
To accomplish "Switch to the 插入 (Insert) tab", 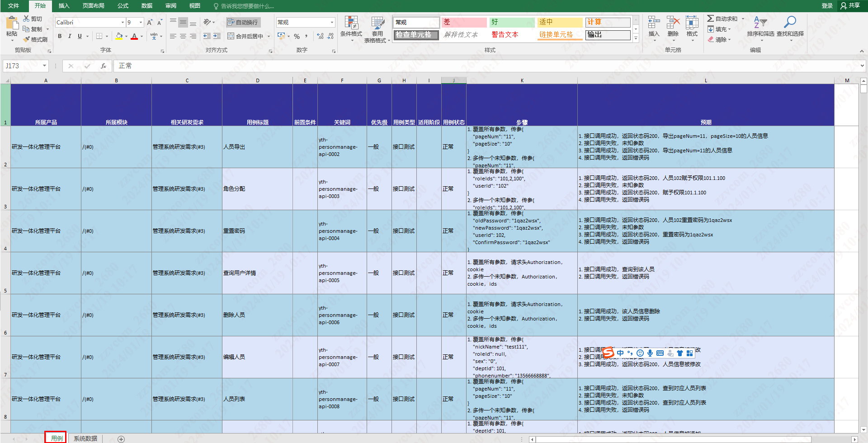I will (64, 6).
